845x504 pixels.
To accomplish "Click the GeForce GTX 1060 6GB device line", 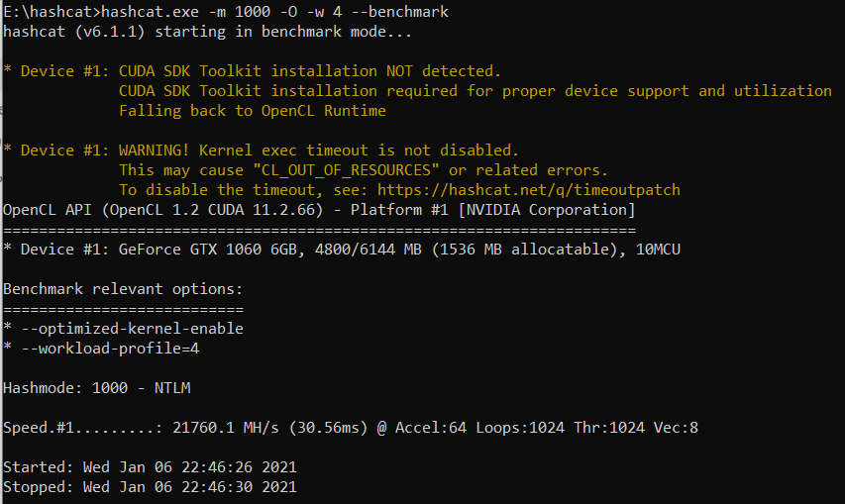I will tap(342, 250).
